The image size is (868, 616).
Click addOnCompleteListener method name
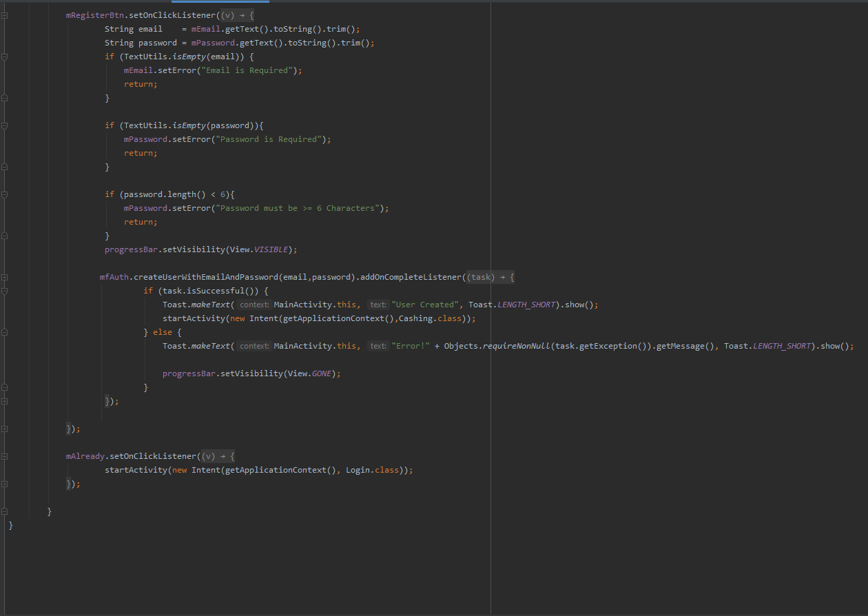pyautogui.click(x=411, y=277)
